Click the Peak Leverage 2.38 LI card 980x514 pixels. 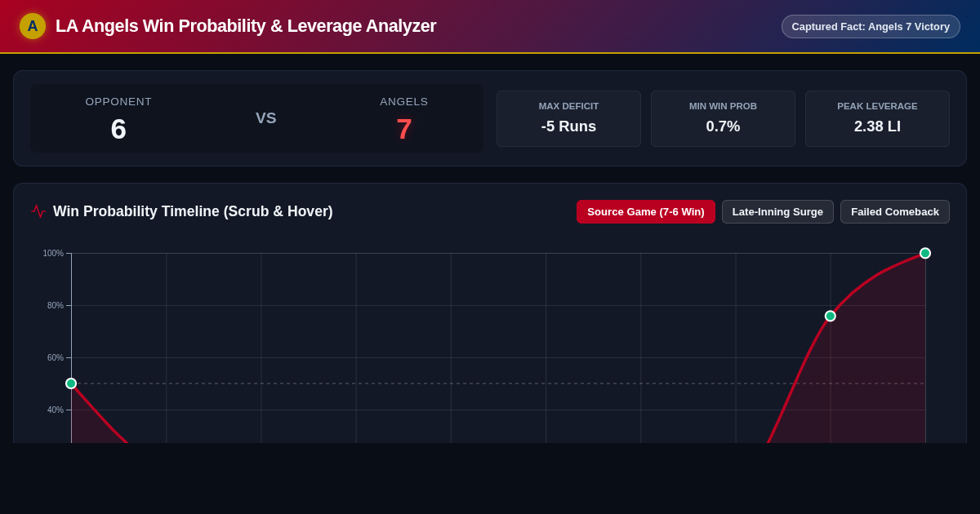(877, 118)
